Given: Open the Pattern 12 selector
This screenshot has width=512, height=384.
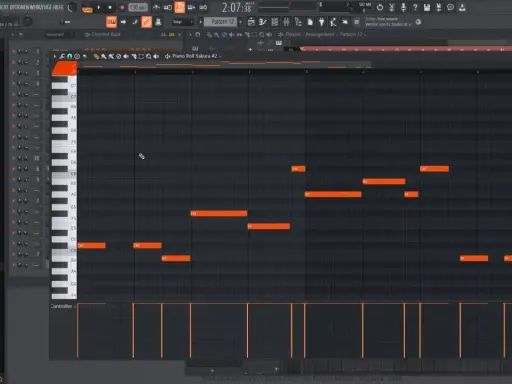Looking at the screenshot, I should point(220,22).
